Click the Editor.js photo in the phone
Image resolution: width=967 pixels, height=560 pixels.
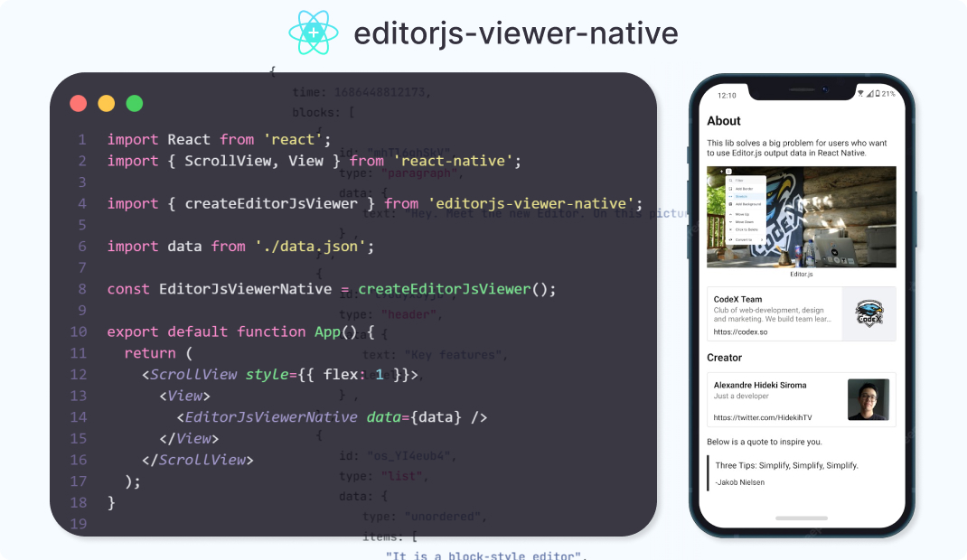[x=801, y=217]
